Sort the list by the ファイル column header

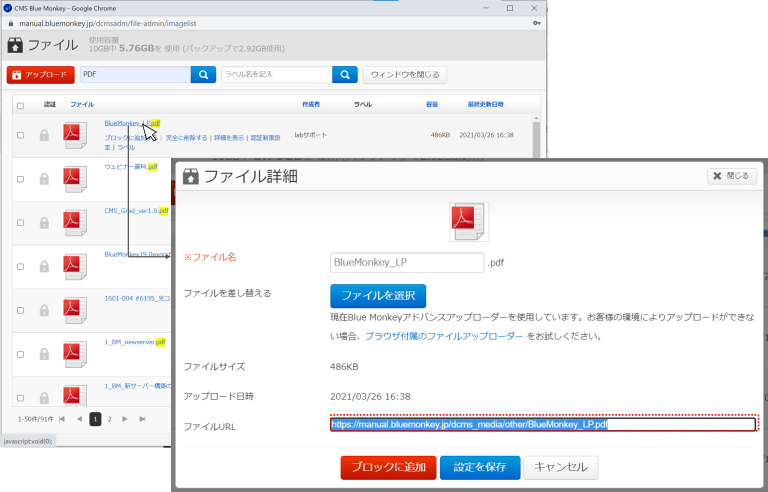[x=82, y=104]
